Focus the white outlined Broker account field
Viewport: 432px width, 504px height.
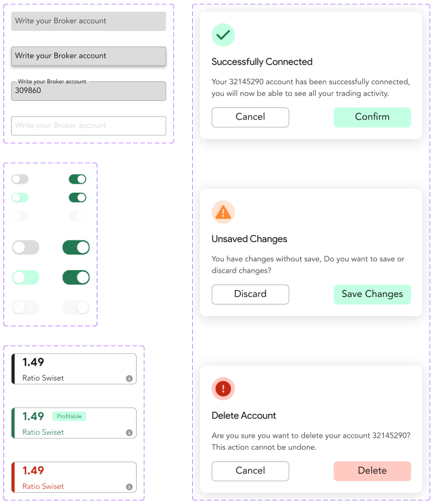tap(88, 126)
